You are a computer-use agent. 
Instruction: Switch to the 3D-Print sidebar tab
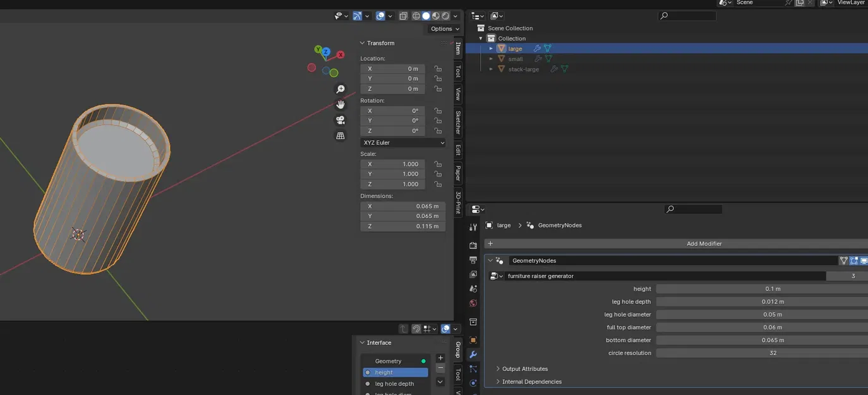(459, 202)
